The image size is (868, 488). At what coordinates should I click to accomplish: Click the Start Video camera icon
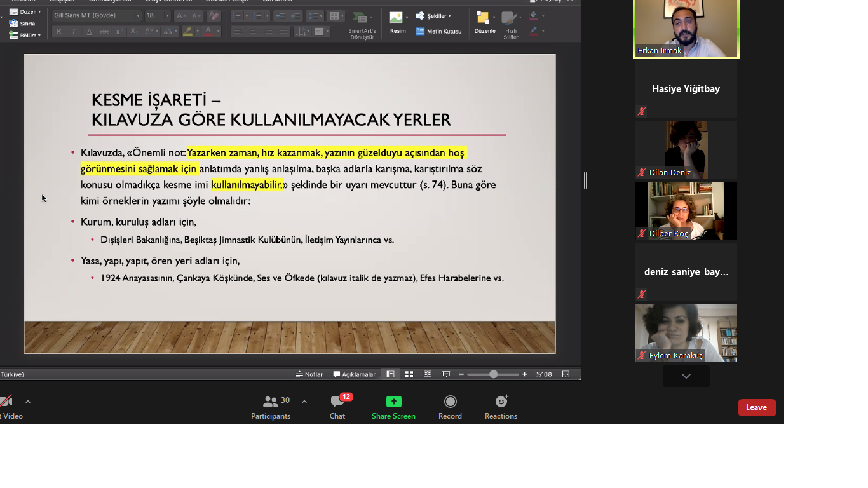[x=6, y=402]
